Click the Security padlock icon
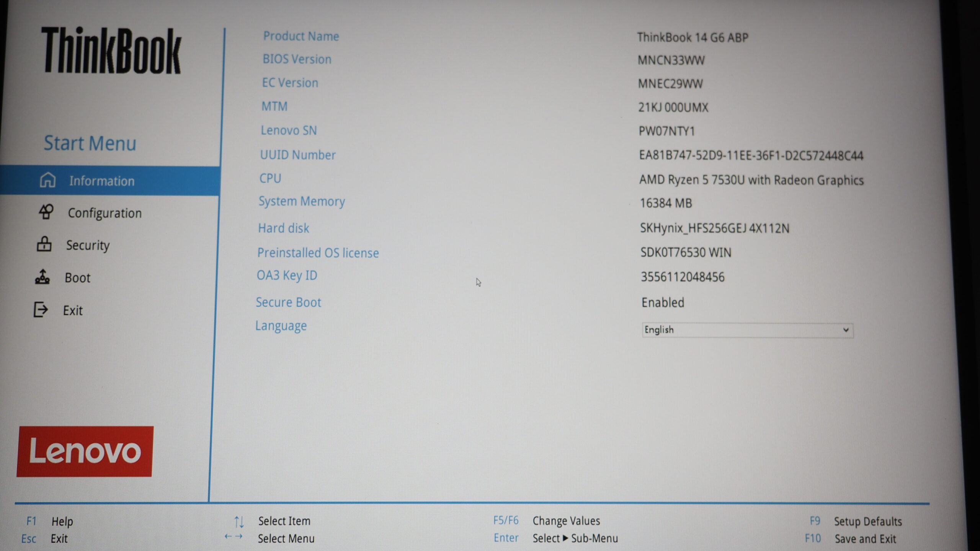 point(44,244)
